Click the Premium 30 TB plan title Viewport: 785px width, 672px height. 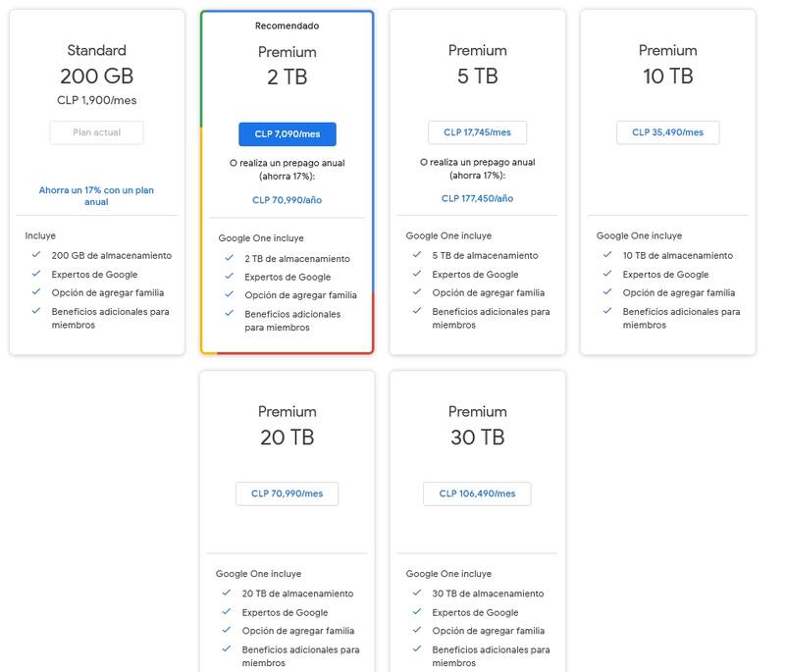477,425
